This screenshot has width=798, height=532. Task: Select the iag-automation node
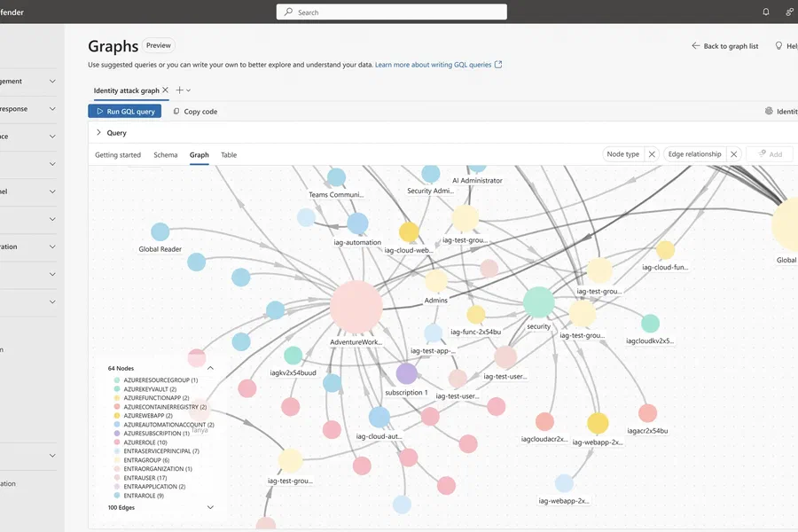tap(358, 223)
